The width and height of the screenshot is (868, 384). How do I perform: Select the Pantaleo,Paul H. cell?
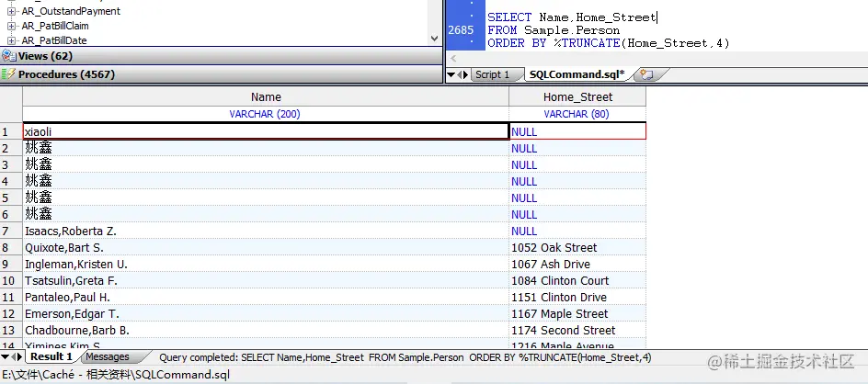tap(266, 297)
